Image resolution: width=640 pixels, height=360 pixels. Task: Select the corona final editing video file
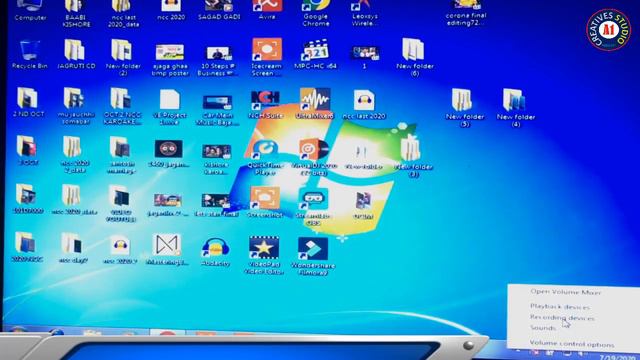466,13
